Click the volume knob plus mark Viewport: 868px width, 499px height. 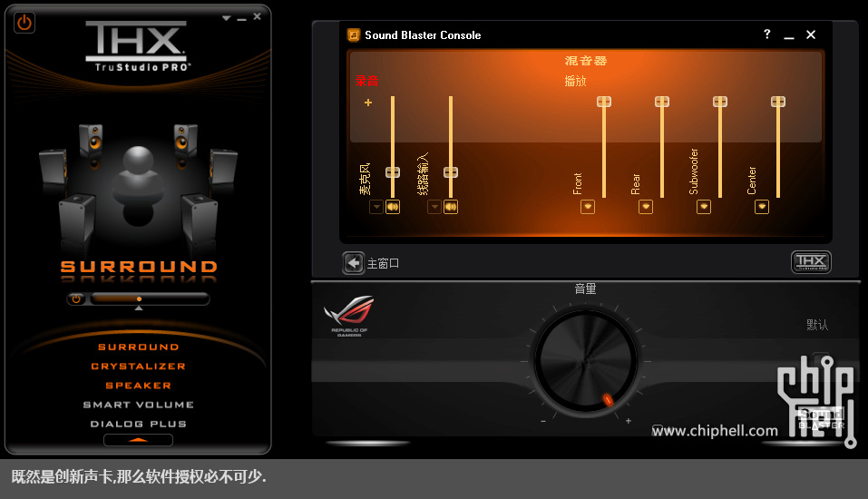pyautogui.click(x=629, y=421)
